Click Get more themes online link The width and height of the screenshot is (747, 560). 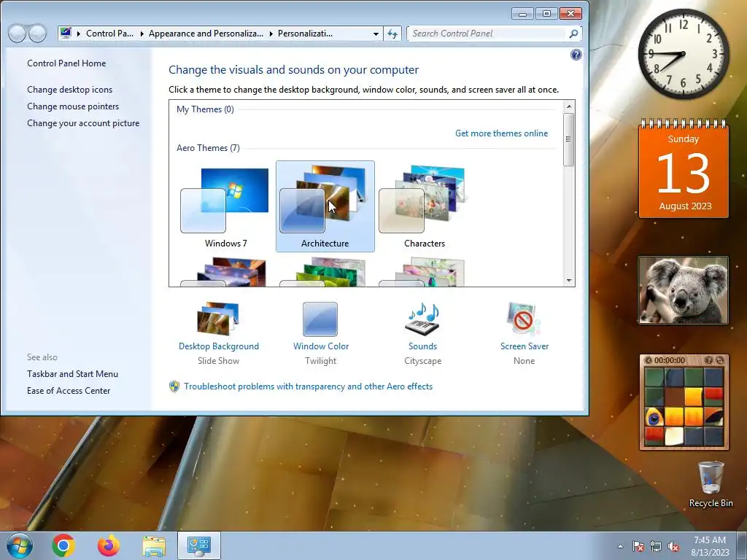[x=501, y=133]
